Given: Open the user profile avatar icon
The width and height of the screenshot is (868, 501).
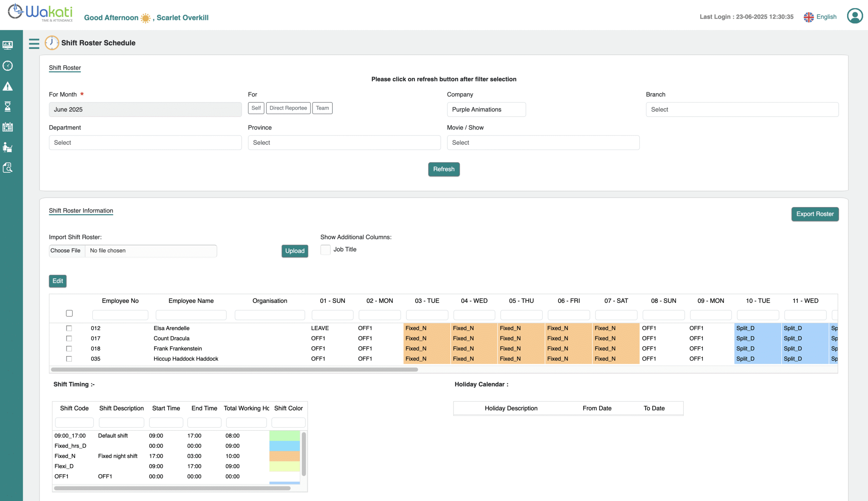Looking at the screenshot, I should point(854,16).
